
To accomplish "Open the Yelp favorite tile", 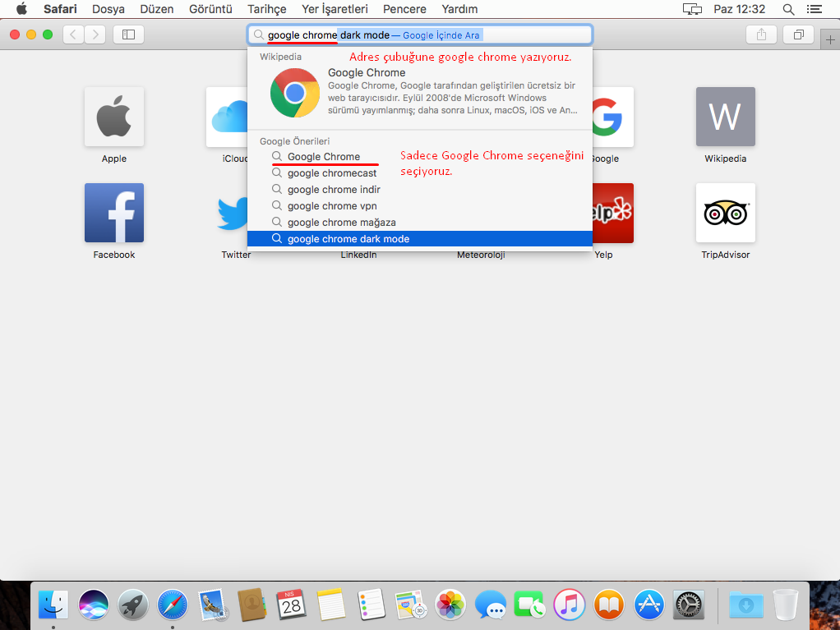I will [613, 213].
